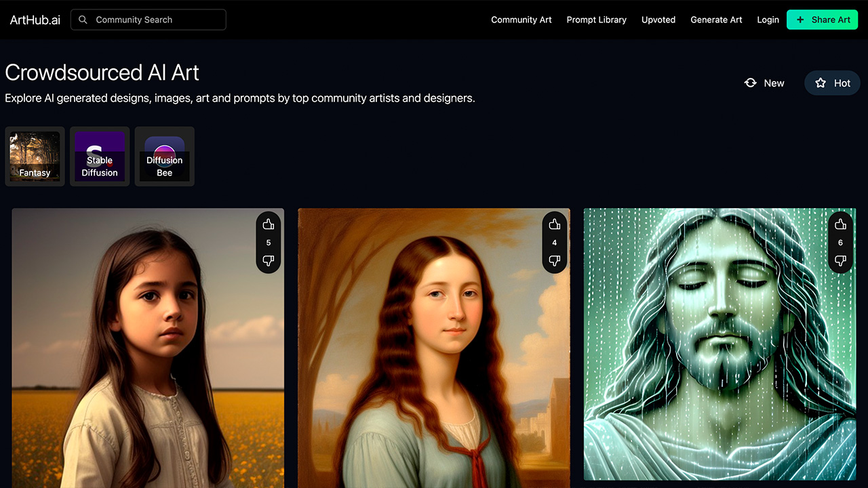Click the Login link
868x488 pixels.
[x=768, y=20]
